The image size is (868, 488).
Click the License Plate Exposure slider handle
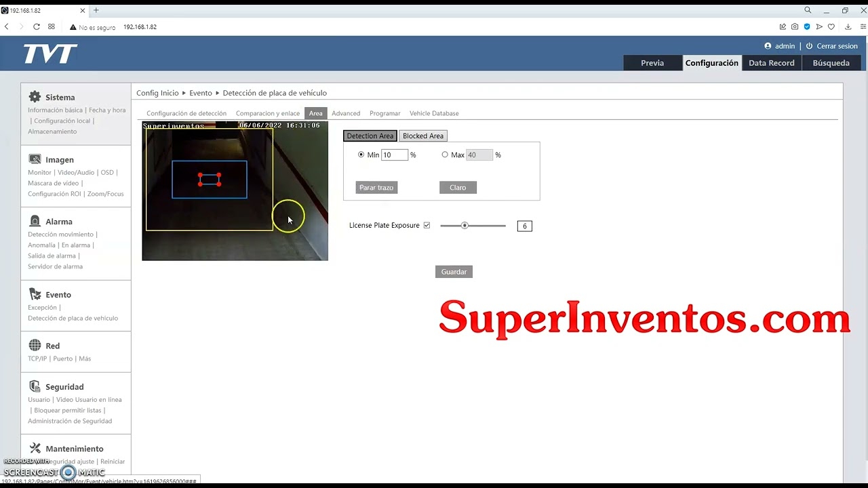pyautogui.click(x=465, y=225)
